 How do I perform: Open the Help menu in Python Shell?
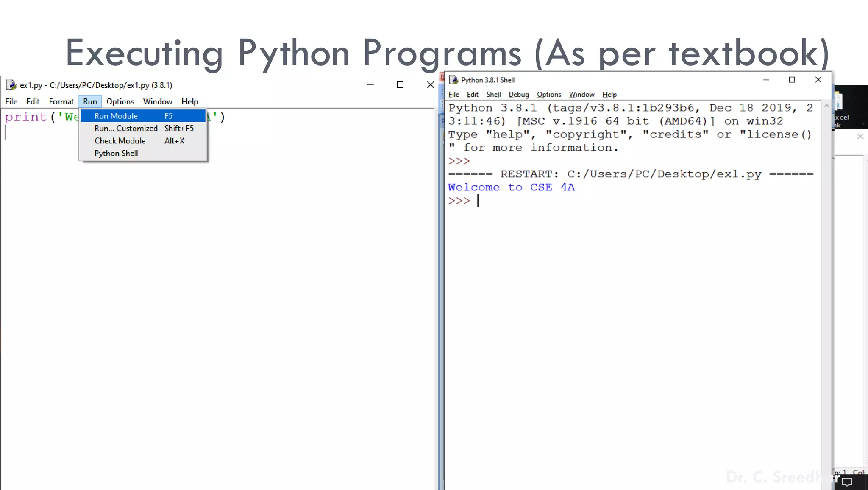(x=609, y=95)
